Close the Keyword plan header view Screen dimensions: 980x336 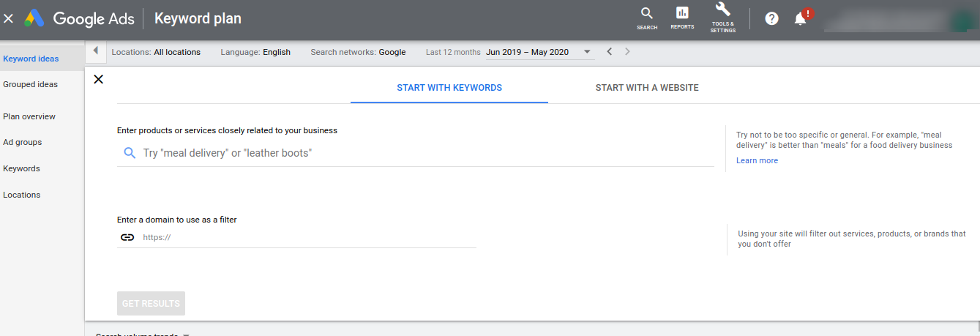coord(9,18)
